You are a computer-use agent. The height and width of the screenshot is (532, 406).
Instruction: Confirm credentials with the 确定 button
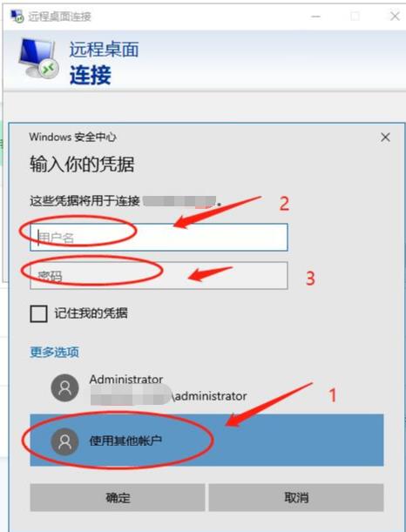coord(118,497)
